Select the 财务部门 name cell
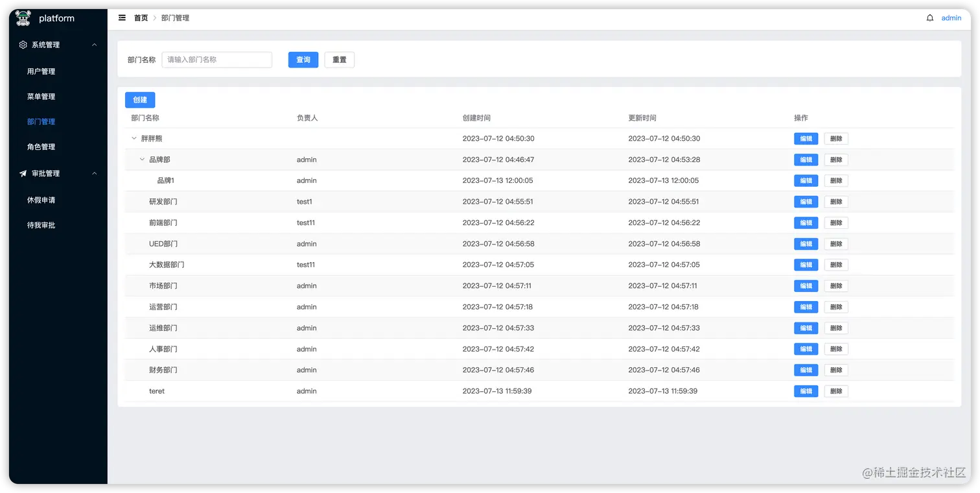980x493 pixels. (x=163, y=370)
